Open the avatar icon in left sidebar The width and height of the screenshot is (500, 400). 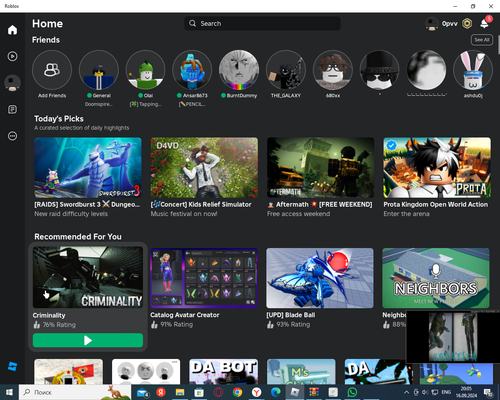(x=12, y=83)
